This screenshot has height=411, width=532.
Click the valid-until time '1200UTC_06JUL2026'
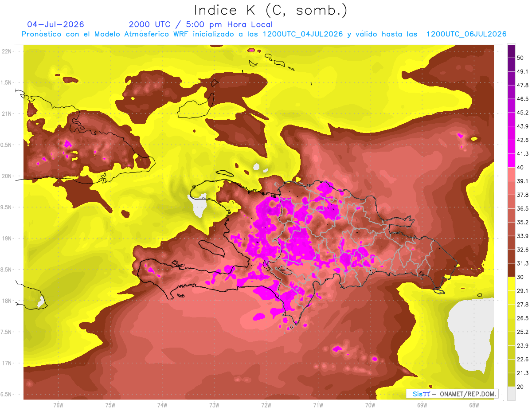click(466, 34)
